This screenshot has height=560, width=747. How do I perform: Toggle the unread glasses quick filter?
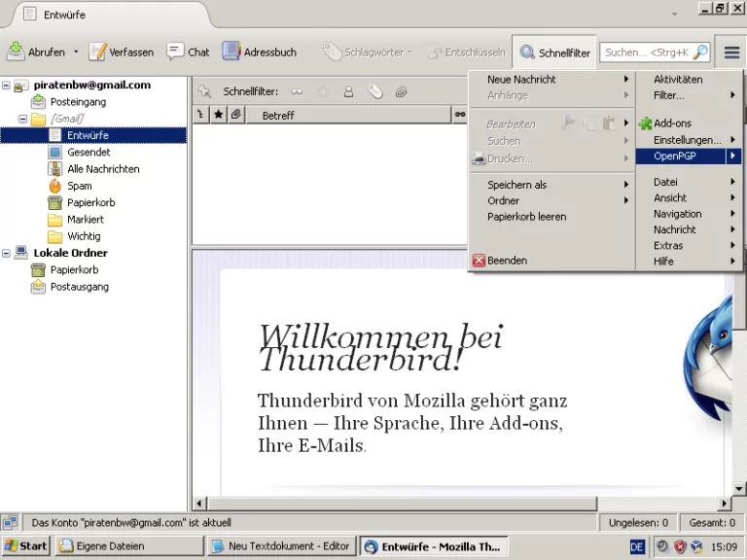pyautogui.click(x=297, y=92)
